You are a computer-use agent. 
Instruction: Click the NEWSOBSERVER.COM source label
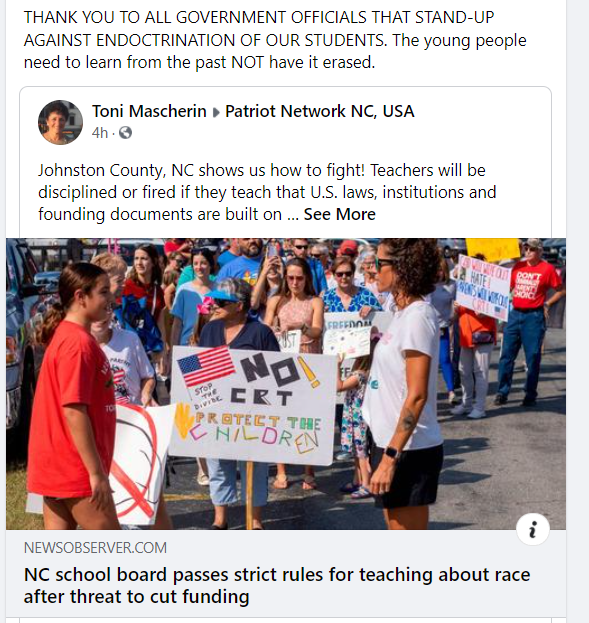tap(95, 548)
